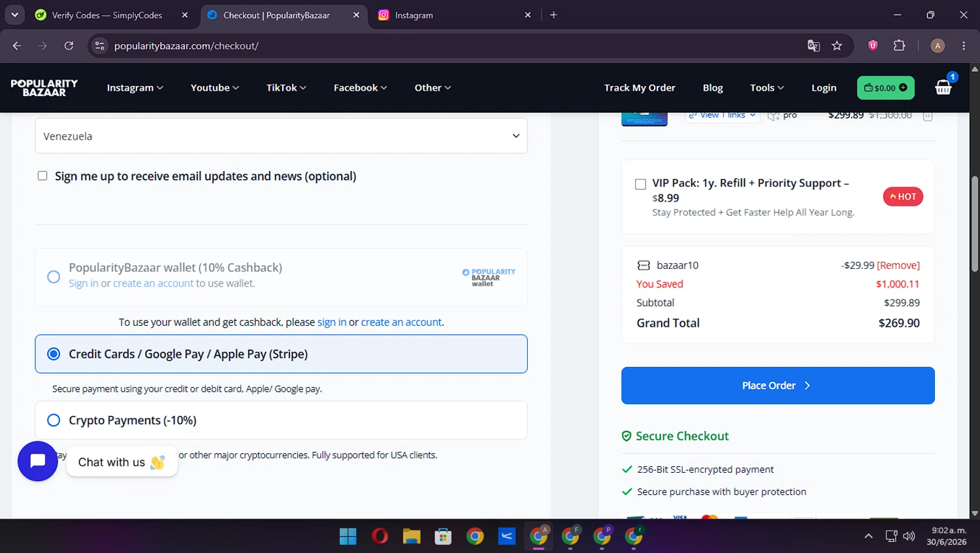Image resolution: width=980 pixels, height=553 pixels.
Task: Open the Login navigation item
Action: 824,87
